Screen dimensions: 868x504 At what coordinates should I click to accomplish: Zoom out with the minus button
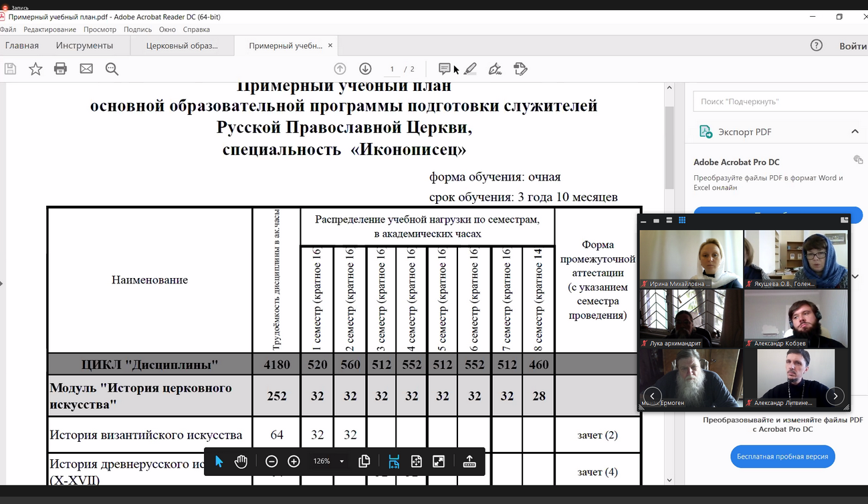[272, 461]
